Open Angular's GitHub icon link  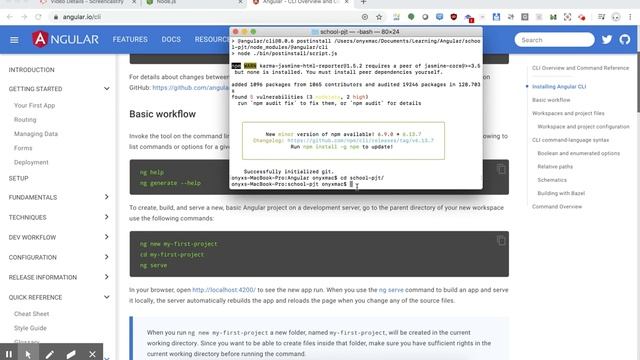(624, 40)
